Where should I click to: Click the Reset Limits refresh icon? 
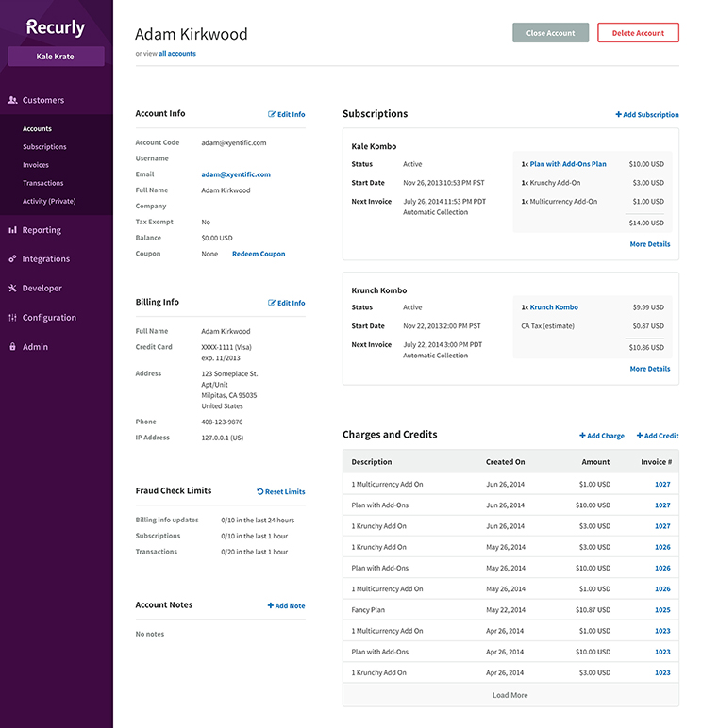tap(260, 491)
